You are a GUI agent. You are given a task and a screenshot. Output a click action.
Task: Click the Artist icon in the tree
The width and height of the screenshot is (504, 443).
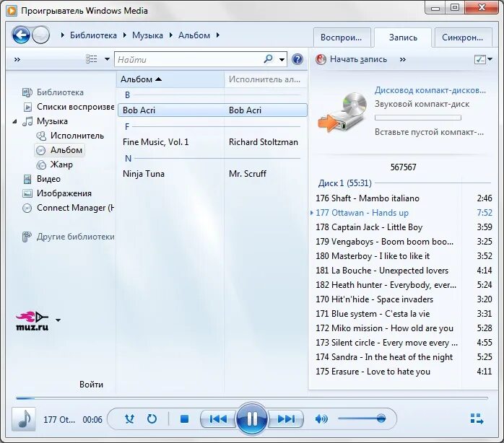(41, 136)
